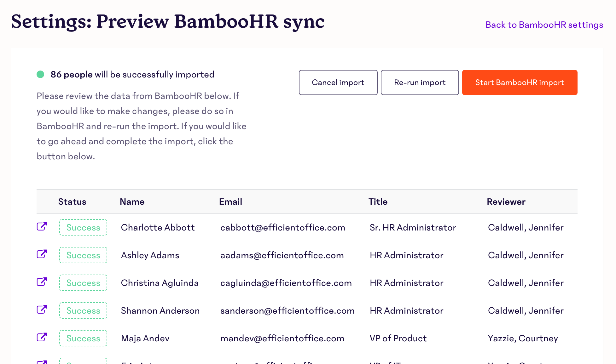The width and height of the screenshot is (616, 364).
Task: Click email sanderson@efficientoffice.com
Action: tap(287, 310)
